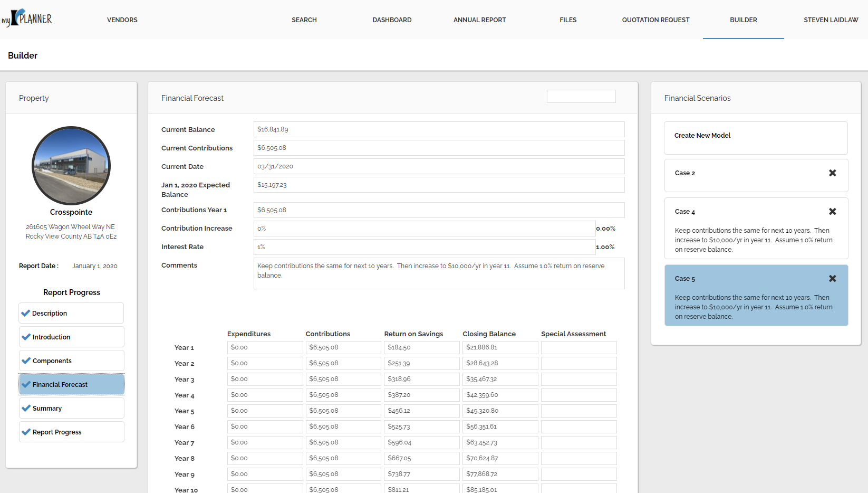
Task: Click the Special Assessment column header
Action: [573, 334]
